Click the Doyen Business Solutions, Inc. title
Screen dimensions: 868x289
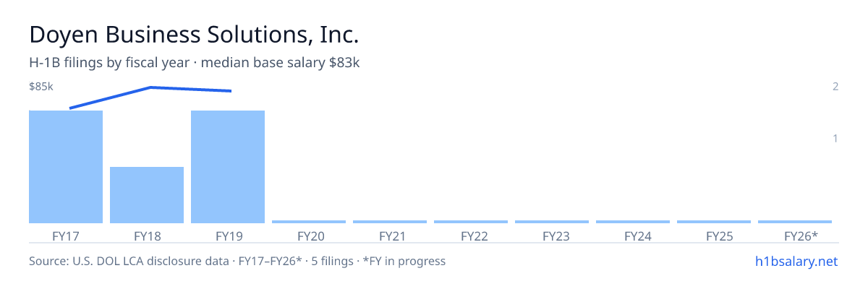coord(194,35)
